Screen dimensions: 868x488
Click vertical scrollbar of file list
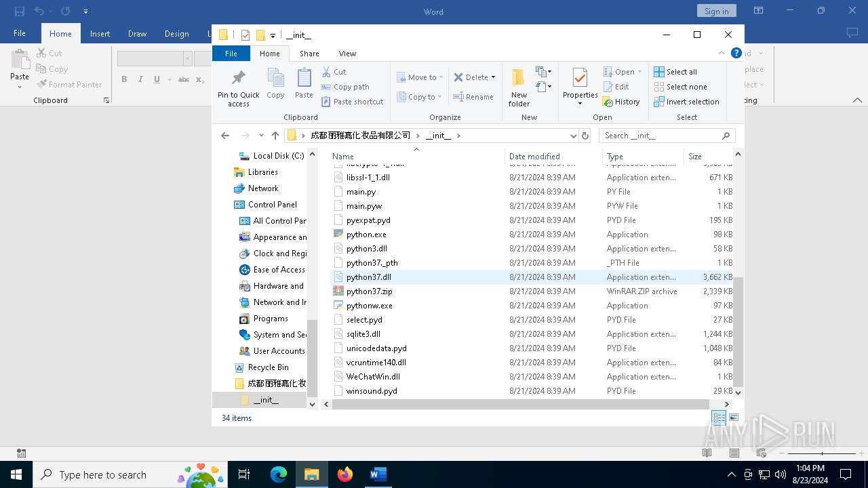[x=738, y=331]
